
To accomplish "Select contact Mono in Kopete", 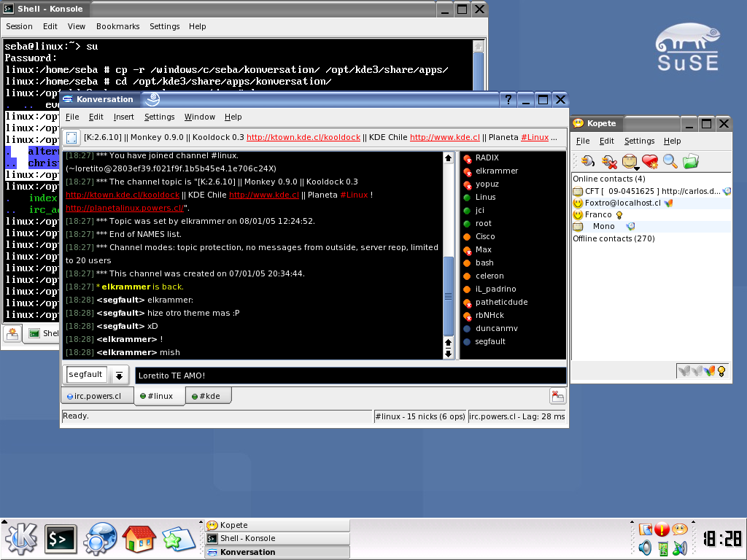I will [651, 227].
